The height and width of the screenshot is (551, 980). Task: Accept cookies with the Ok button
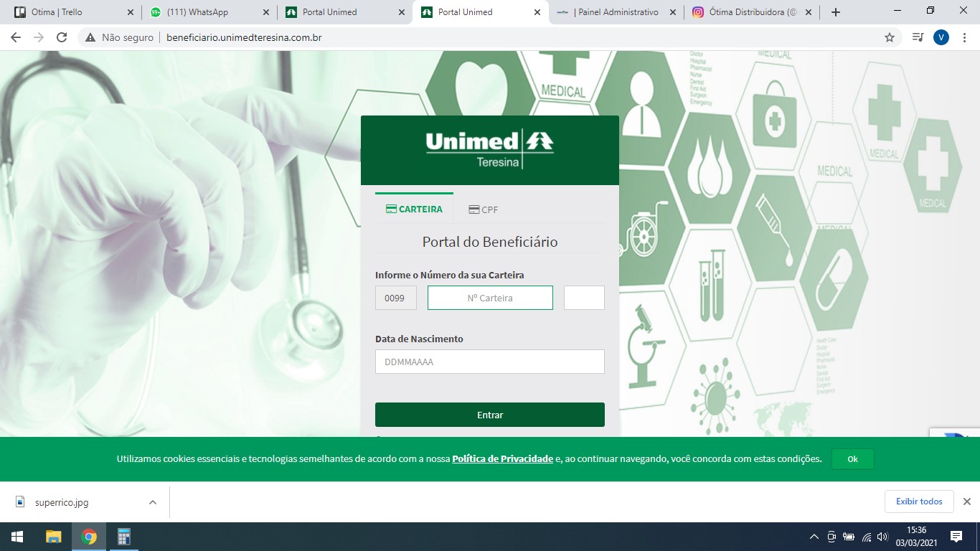point(852,459)
